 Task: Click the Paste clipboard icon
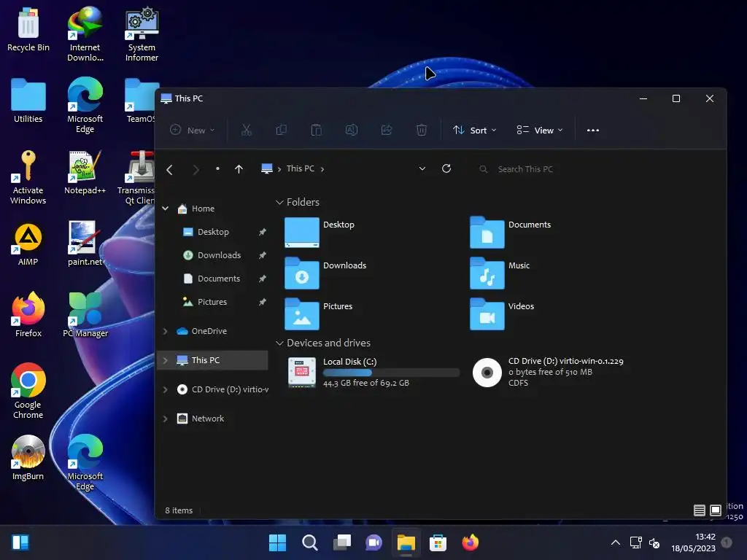317,130
